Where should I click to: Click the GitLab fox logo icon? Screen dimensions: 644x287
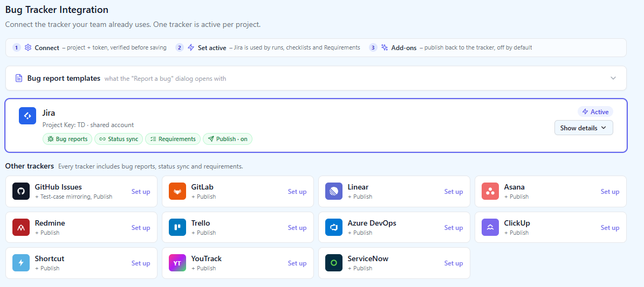(177, 191)
